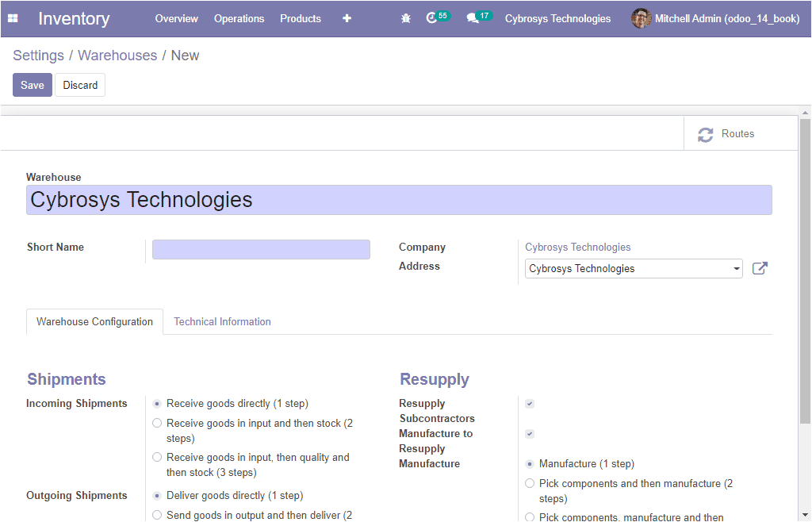Select Send goods in output then deliver
812x522 pixels.
[x=157, y=516]
